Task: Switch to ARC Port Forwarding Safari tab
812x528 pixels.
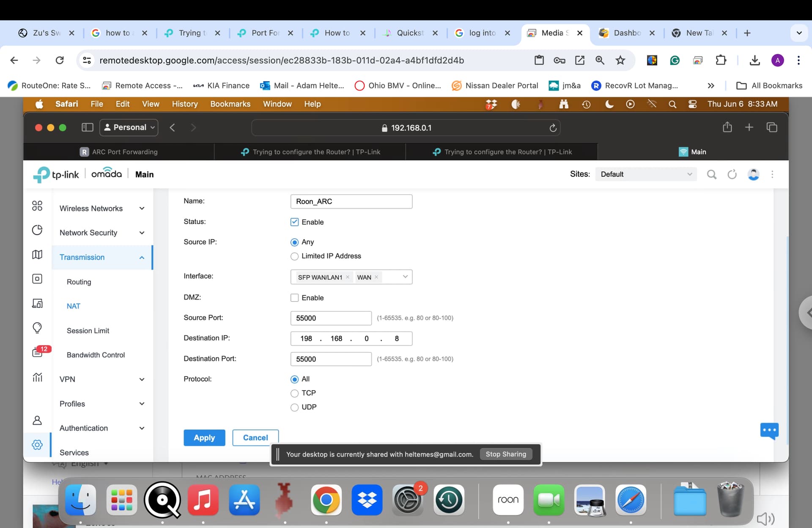Action: (x=119, y=152)
